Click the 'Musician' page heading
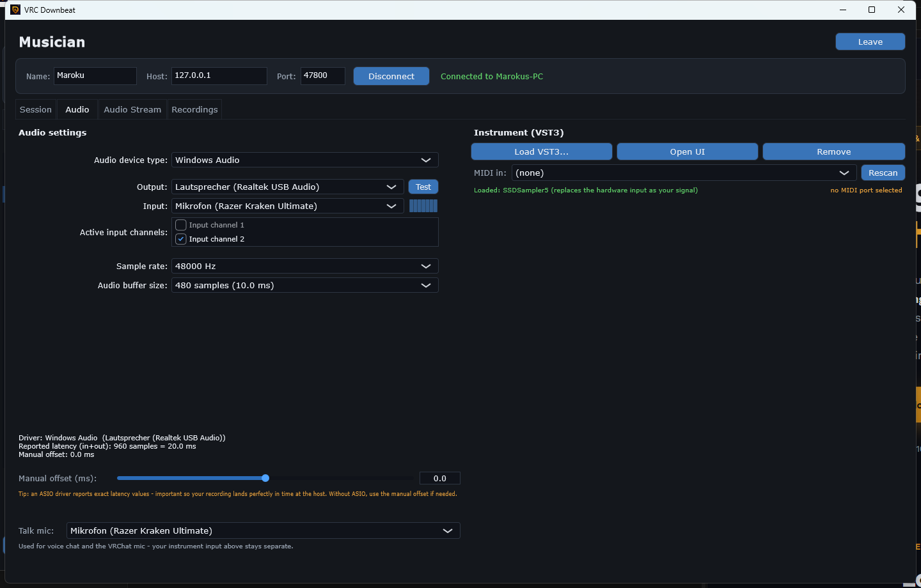 52,42
